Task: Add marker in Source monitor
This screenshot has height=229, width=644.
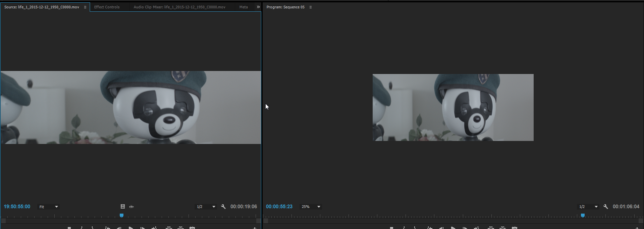Action: [69, 228]
